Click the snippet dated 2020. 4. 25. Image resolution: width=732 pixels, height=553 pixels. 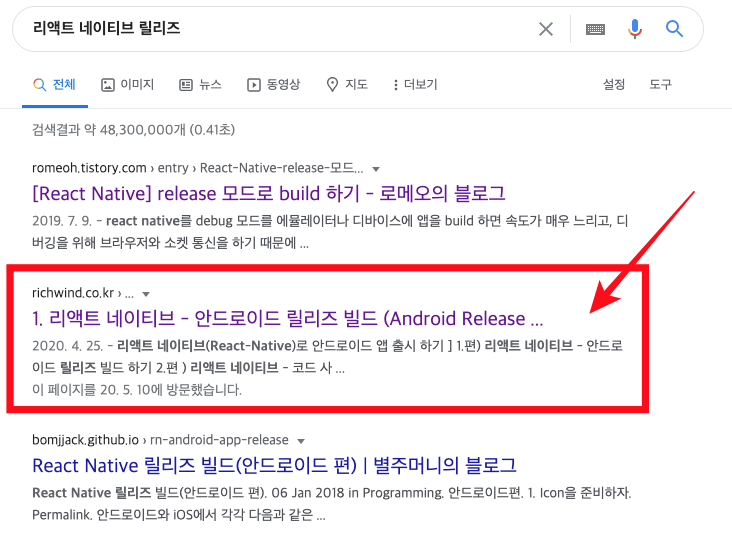pyautogui.click(x=327, y=357)
